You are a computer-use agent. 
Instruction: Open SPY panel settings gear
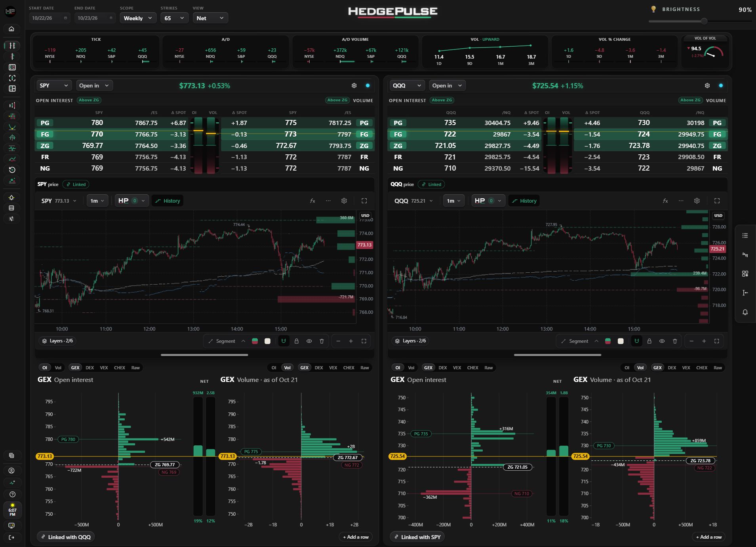click(x=354, y=85)
